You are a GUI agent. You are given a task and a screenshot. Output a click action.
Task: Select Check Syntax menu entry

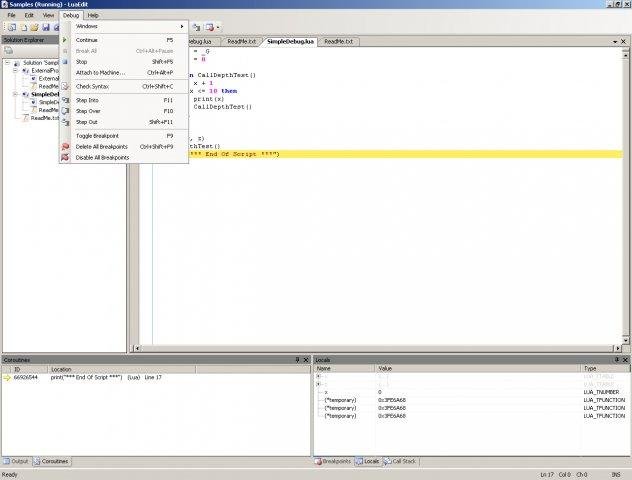(125, 86)
